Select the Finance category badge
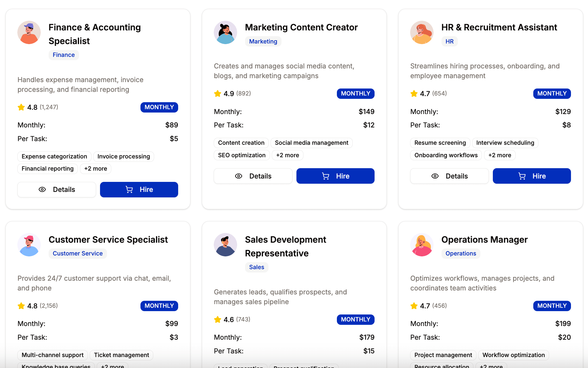588x368 pixels. tap(64, 55)
